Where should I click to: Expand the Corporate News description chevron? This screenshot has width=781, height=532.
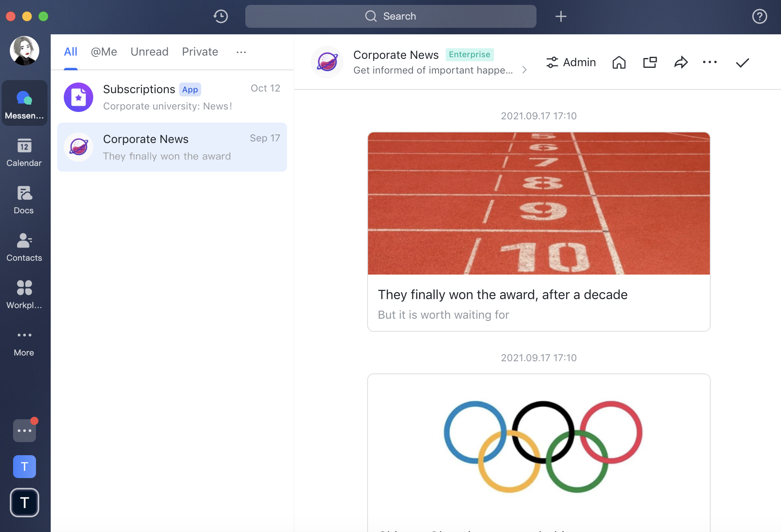point(525,70)
